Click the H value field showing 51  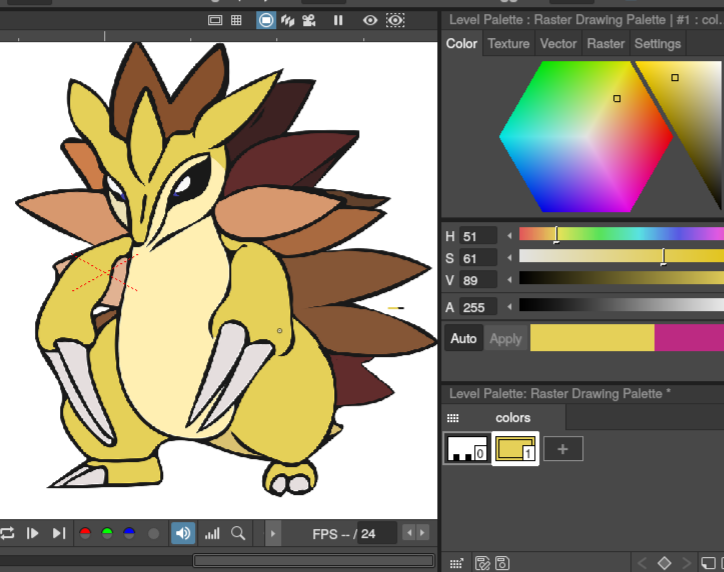[479, 236]
